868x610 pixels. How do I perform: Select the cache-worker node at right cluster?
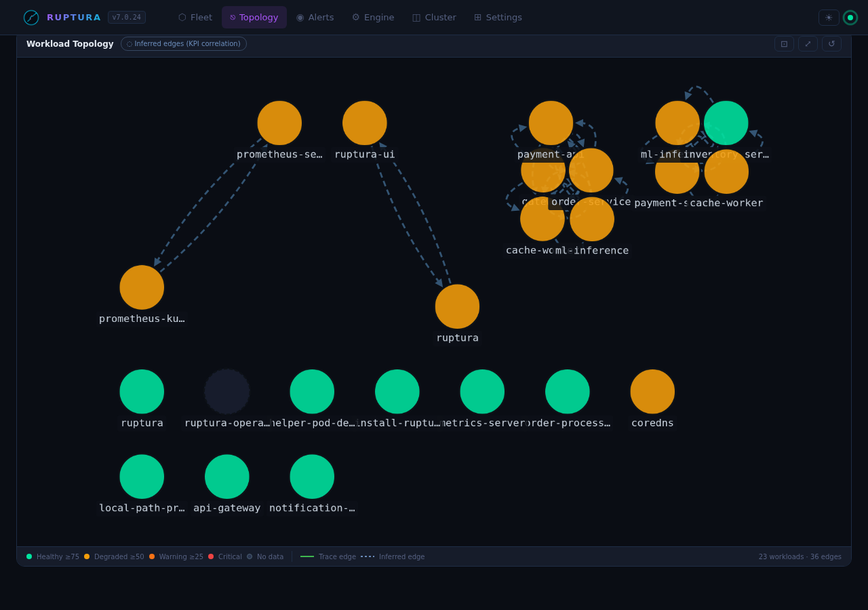pyautogui.click(x=726, y=171)
